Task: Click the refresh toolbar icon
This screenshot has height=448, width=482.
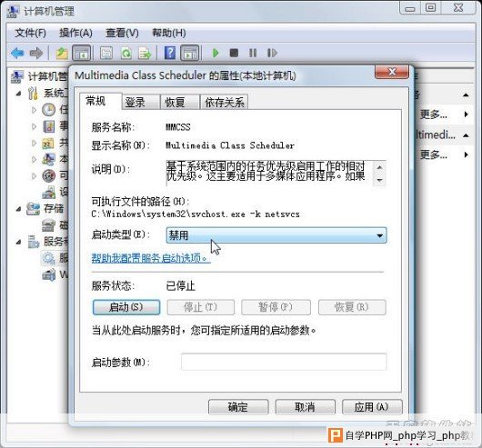Action: pos(126,53)
